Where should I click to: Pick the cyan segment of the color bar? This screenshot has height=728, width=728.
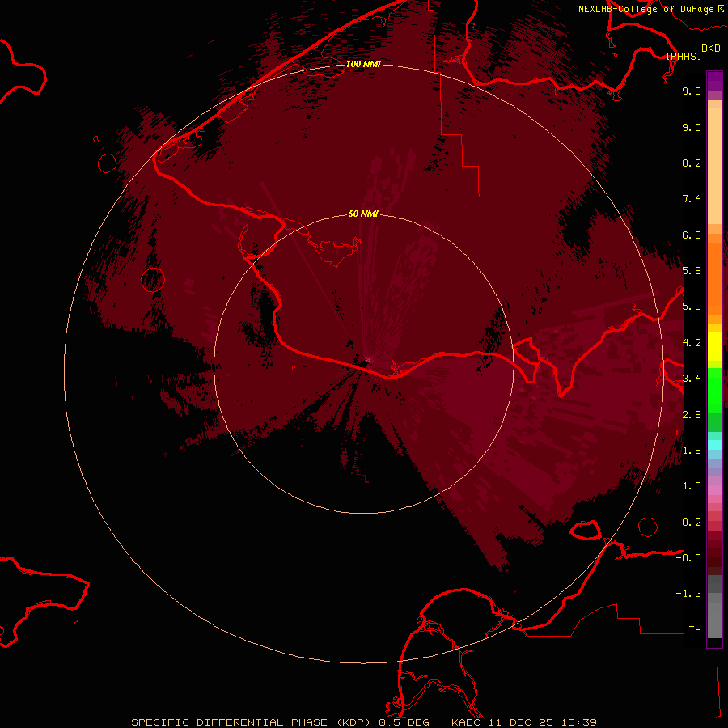[x=714, y=445]
